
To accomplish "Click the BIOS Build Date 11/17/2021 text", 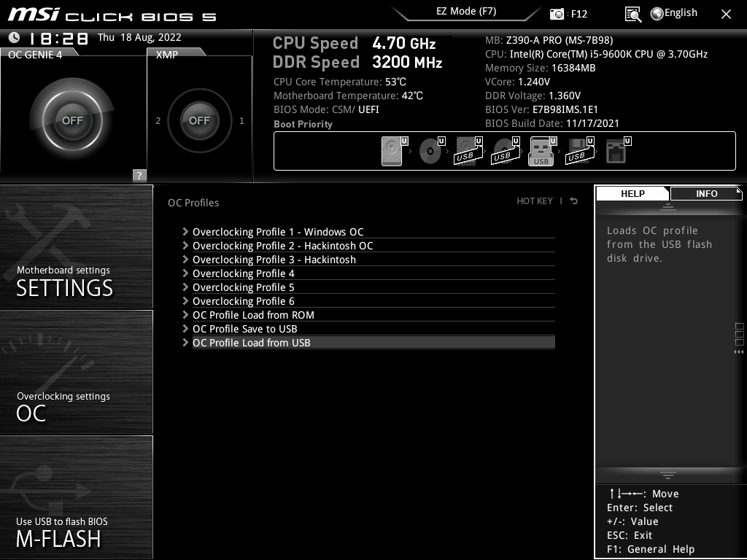I will [552, 123].
